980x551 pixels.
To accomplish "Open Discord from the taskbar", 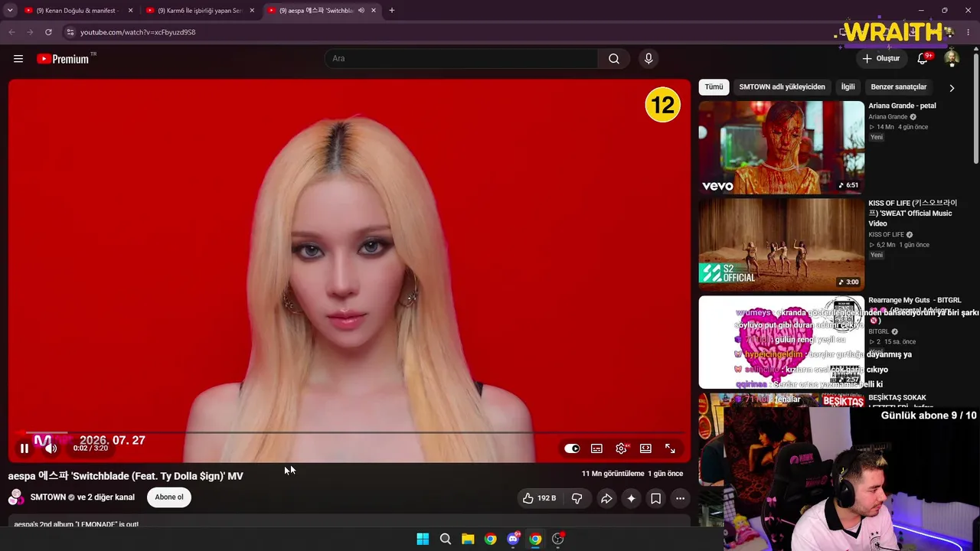I will coord(513,539).
